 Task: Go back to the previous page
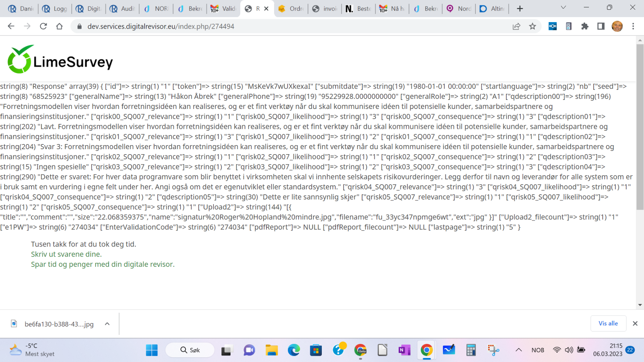click(x=11, y=26)
